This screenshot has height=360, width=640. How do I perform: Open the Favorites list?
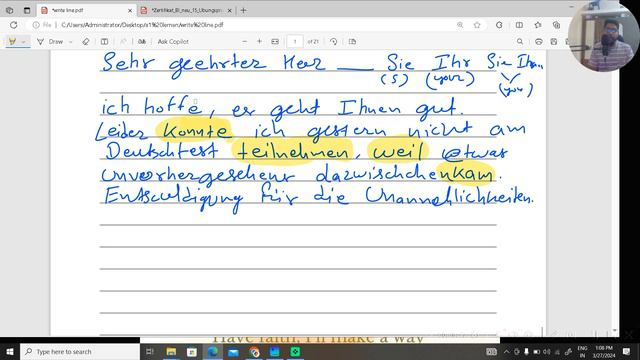(538, 25)
